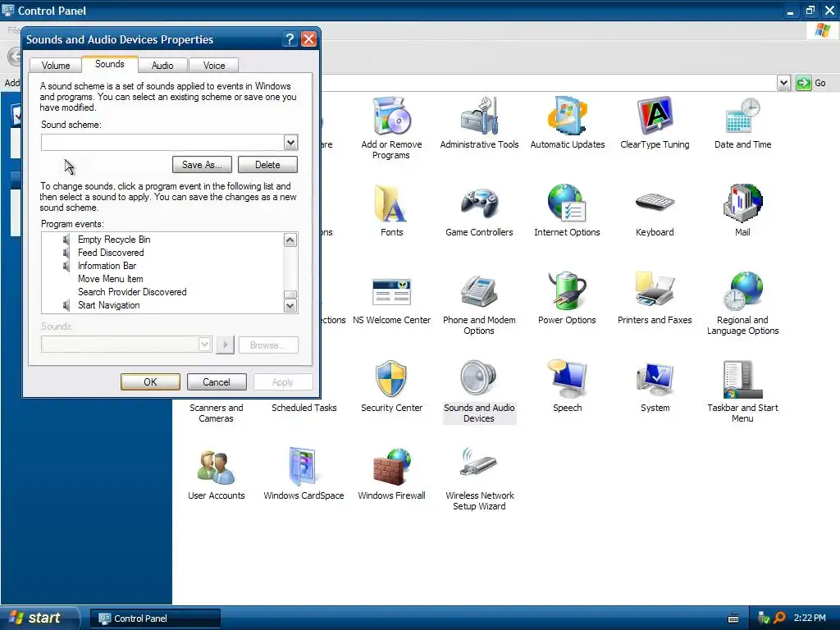Switch to the Volume tab
840x630 pixels.
point(56,66)
